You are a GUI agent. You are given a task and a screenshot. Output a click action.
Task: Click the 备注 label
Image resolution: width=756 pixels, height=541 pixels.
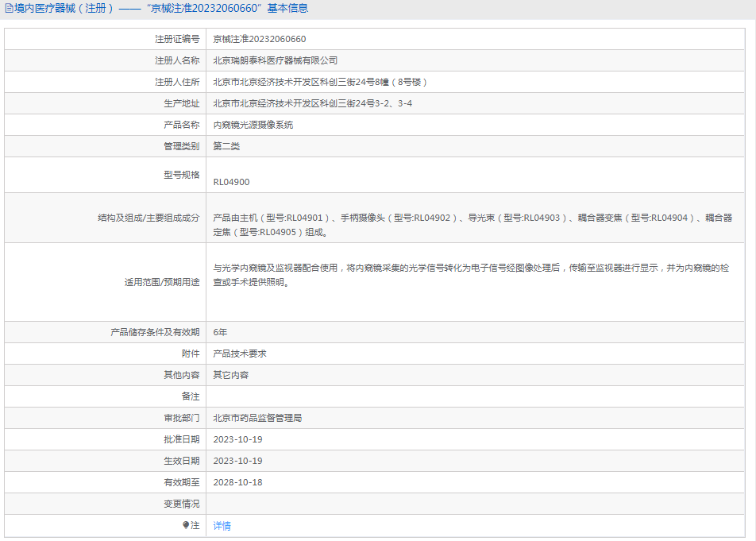[191, 396]
